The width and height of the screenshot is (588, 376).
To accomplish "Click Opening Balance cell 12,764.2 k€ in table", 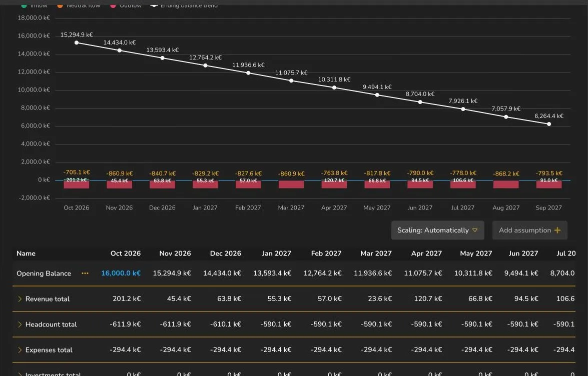I will pyautogui.click(x=322, y=273).
